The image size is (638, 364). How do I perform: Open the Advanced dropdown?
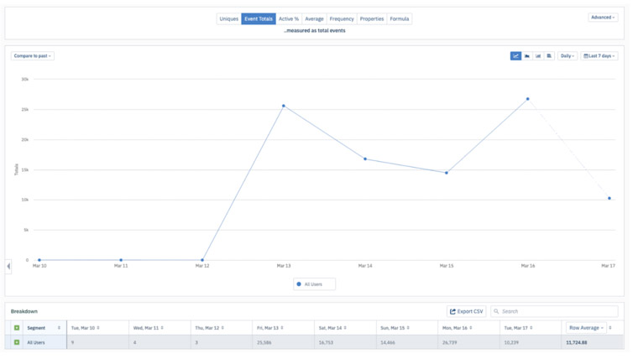tap(603, 18)
